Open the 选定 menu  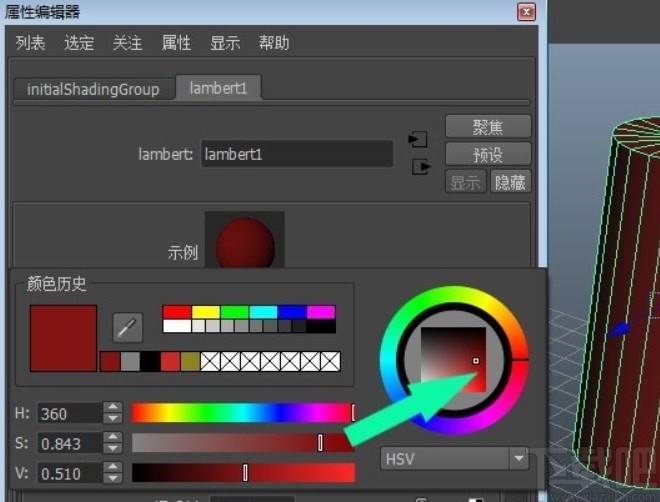(79, 43)
